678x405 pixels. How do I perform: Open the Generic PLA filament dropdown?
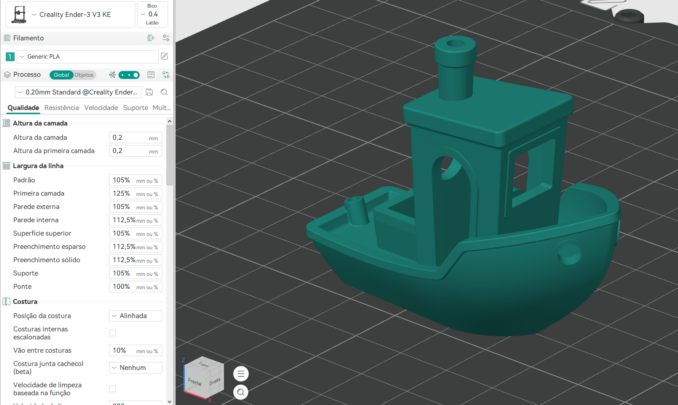coord(88,57)
